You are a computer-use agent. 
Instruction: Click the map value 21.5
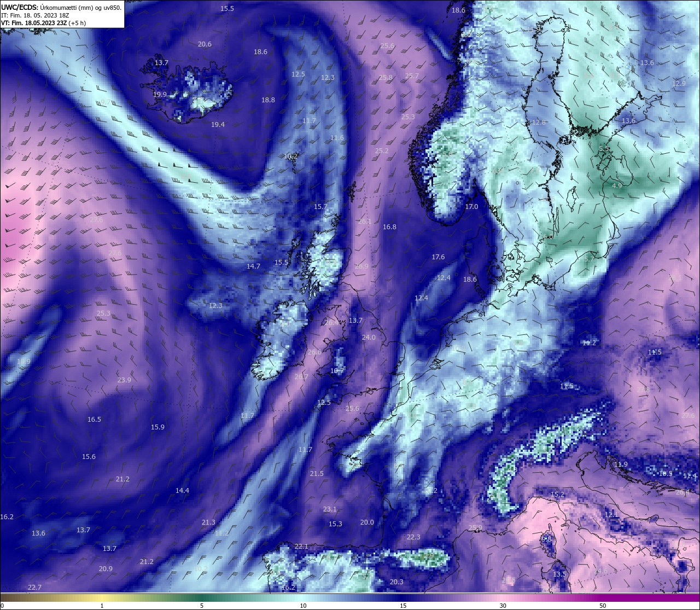click(x=317, y=474)
